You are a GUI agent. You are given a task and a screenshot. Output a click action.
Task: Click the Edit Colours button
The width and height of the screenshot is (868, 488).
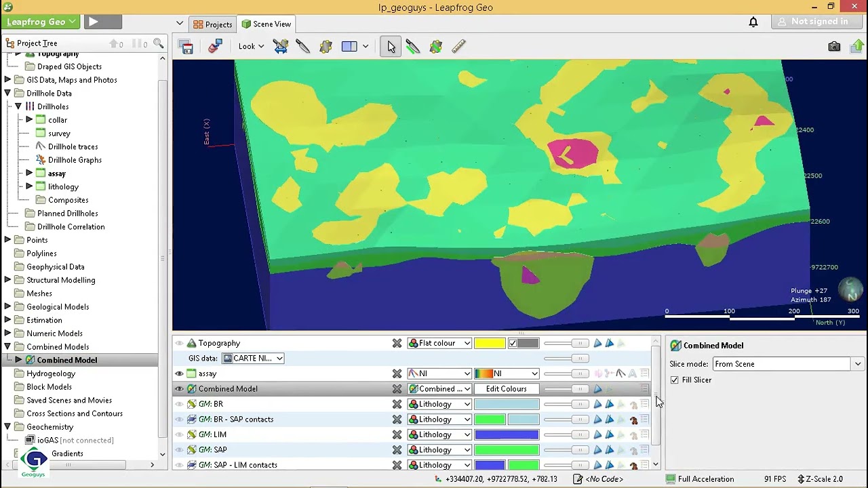tap(507, 389)
